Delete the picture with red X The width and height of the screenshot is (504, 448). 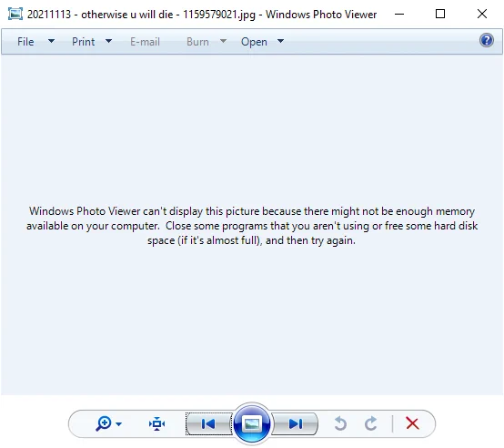tap(412, 423)
